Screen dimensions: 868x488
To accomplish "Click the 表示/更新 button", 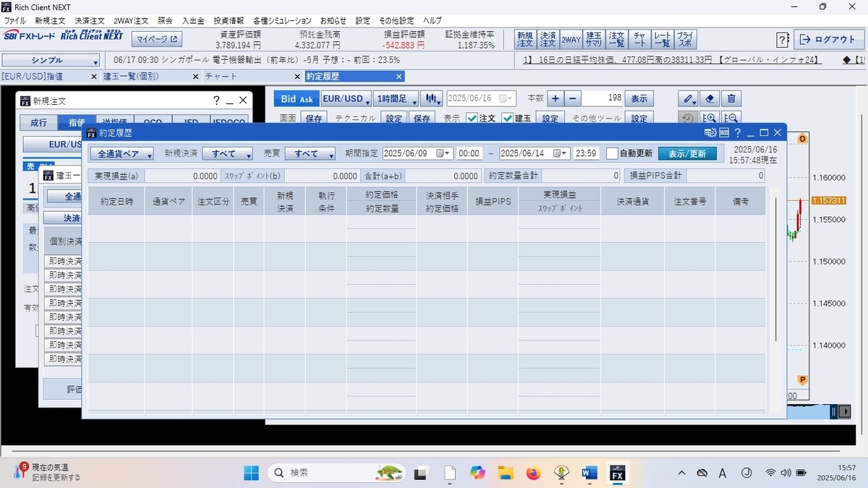I will click(687, 154).
